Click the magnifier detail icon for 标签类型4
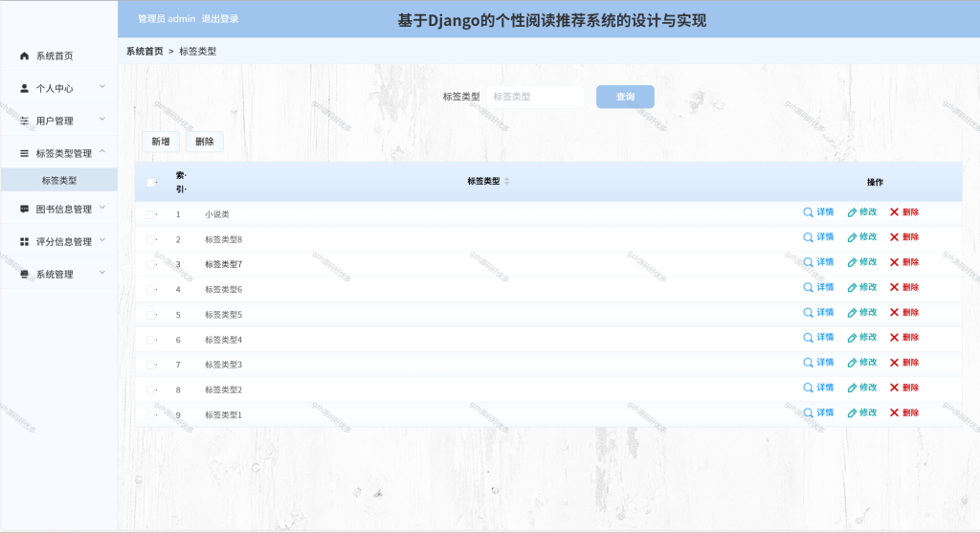980x533 pixels. pos(808,338)
